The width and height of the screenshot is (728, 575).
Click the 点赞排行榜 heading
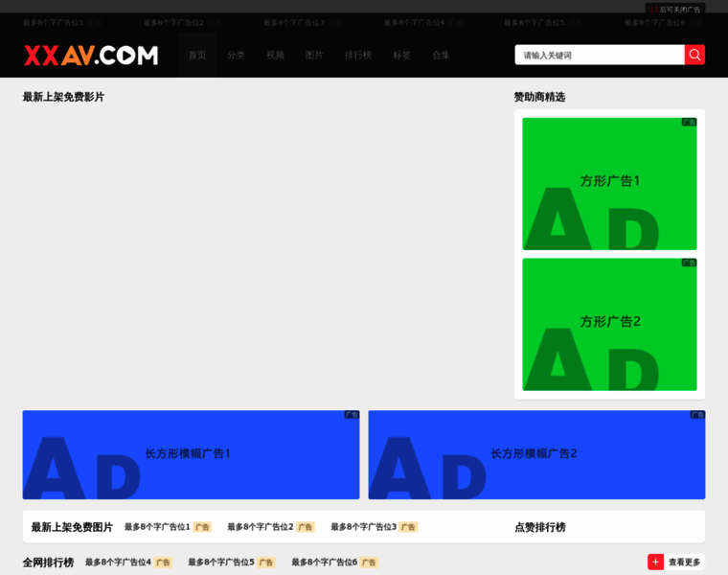coord(540,527)
